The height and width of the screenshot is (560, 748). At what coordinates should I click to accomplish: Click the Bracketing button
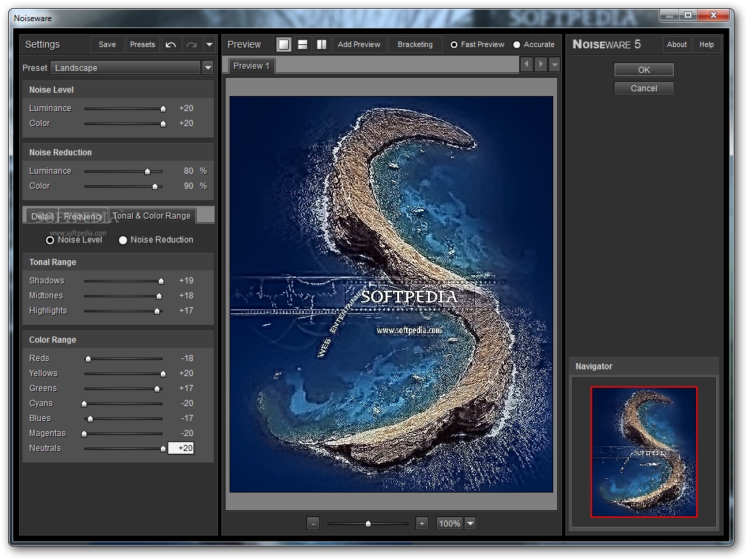click(x=415, y=44)
